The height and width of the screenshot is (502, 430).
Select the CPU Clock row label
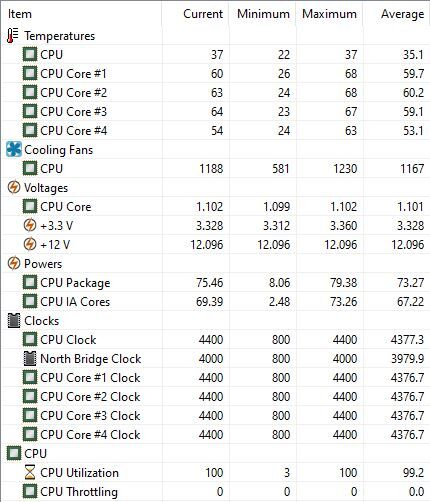click(x=68, y=340)
